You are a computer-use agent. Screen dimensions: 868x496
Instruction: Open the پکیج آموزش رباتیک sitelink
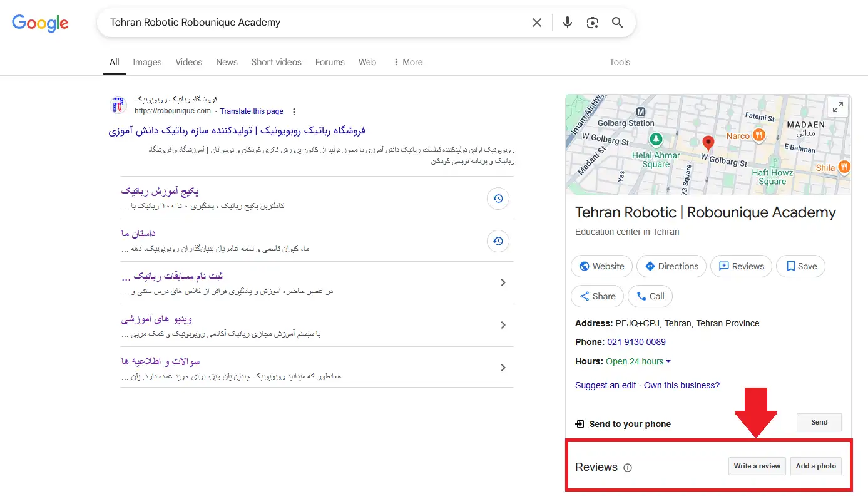click(x=160, y=191)
